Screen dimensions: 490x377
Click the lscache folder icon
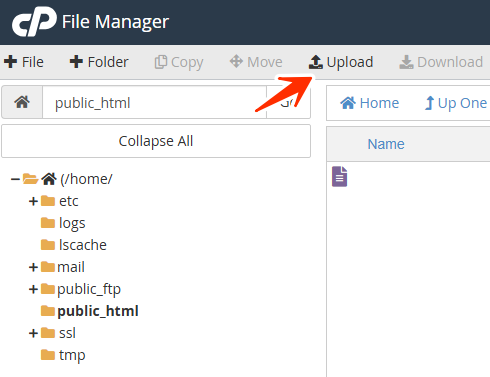click(x=48, y=245)
